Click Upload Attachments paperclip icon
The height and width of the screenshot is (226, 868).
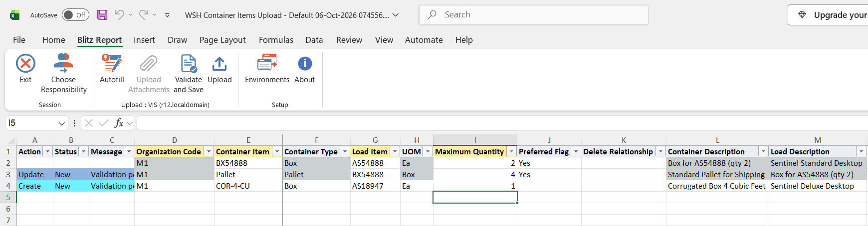coord(149,64)
